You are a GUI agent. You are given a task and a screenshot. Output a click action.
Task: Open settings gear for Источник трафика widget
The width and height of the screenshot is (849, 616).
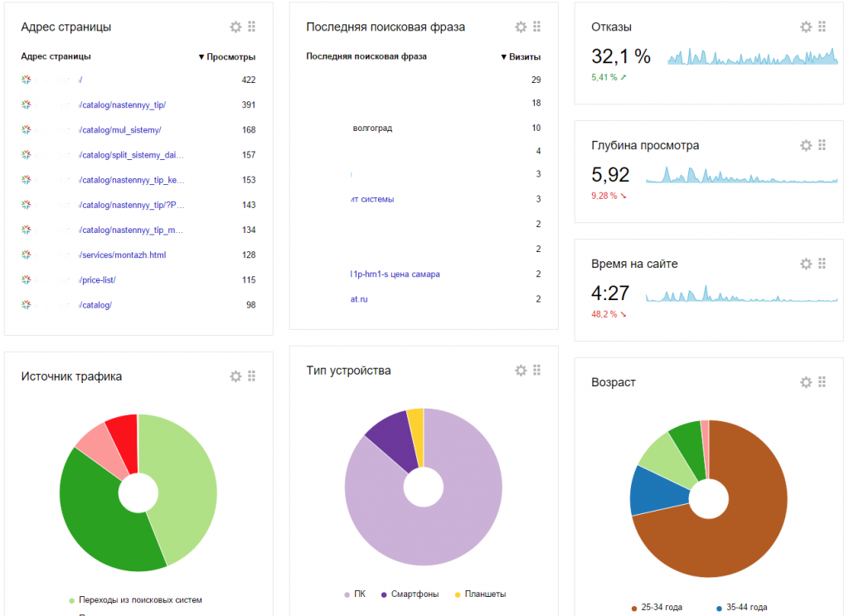[x=235, y=376]
